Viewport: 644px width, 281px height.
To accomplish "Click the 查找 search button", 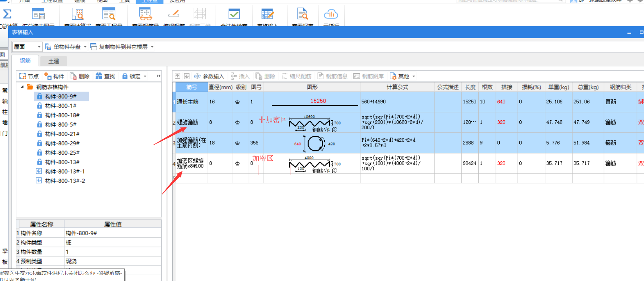I will click(105, 76).
